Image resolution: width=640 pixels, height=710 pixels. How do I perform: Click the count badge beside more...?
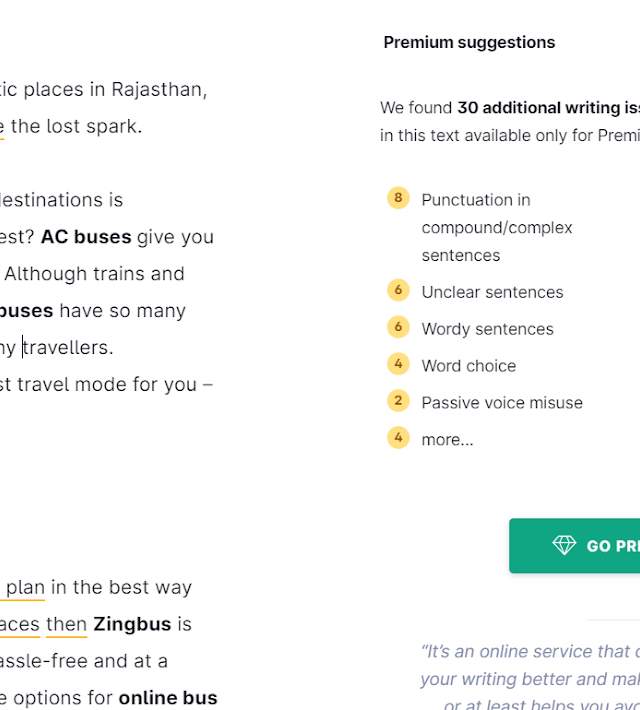coord(398,438)
